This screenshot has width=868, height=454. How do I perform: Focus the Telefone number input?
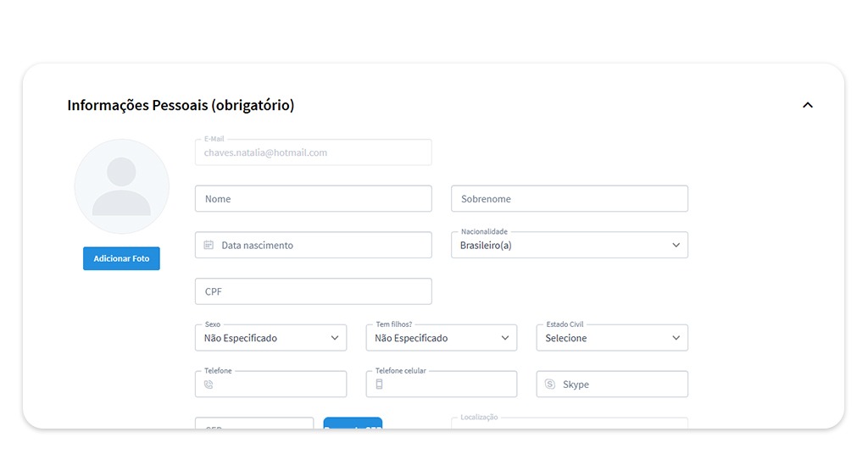[x=280, y=385]
